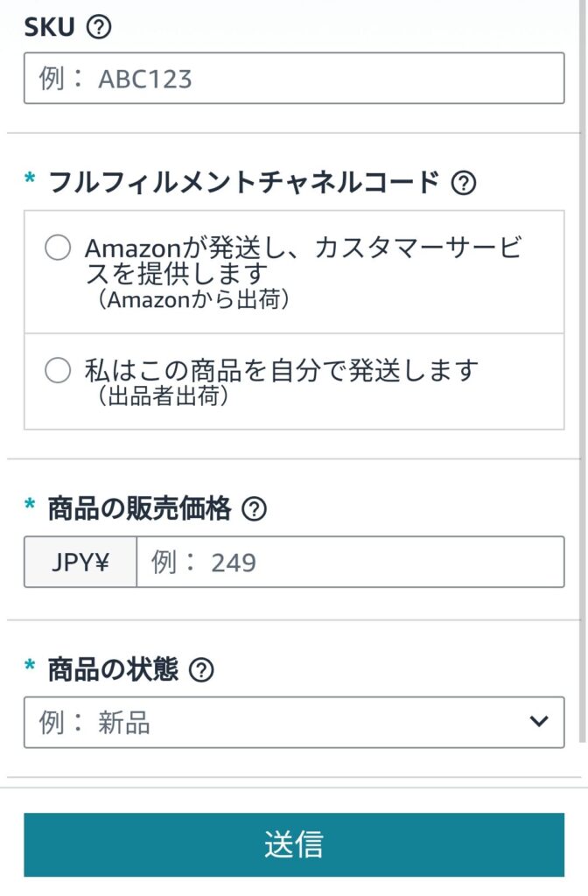
Task: Submit the form with 送信 button
Action: 294,844
